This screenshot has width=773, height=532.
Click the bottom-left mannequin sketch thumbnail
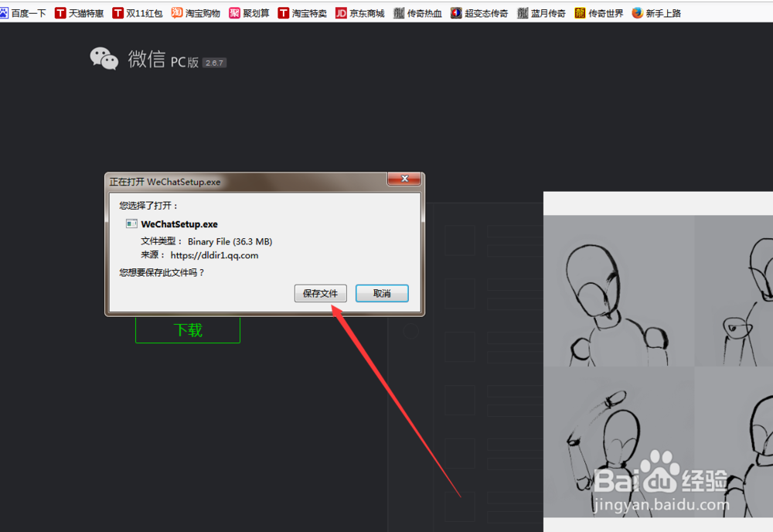point(618,442)
